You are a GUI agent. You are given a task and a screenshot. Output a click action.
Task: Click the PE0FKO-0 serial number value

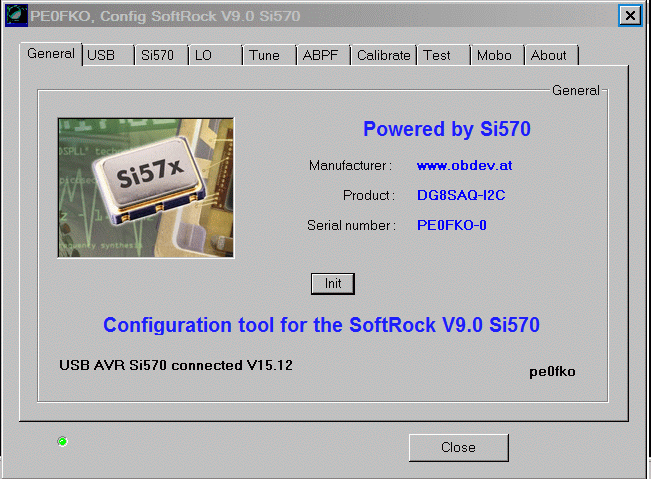(452, 225)
